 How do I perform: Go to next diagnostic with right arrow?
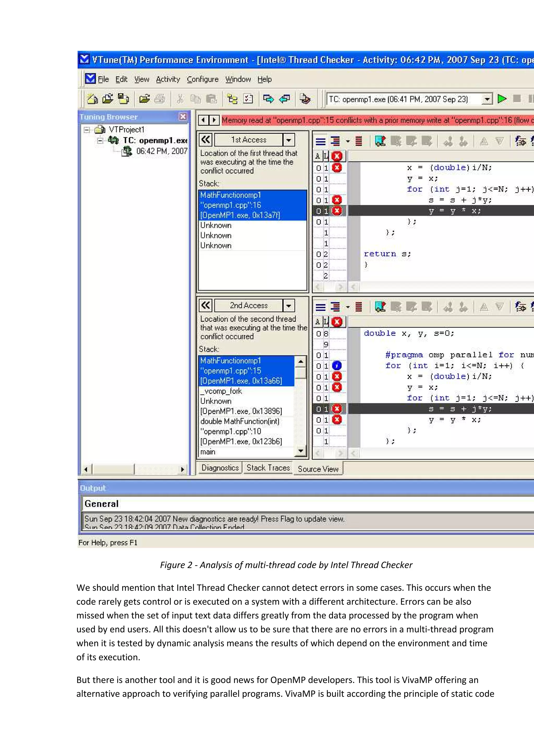(x=214, y=120)
